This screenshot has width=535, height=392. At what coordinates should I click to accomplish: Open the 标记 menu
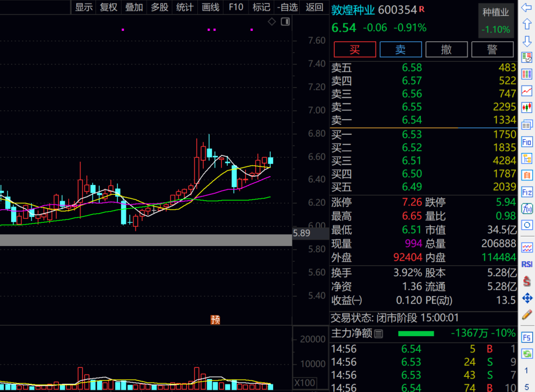click(261, 7)
